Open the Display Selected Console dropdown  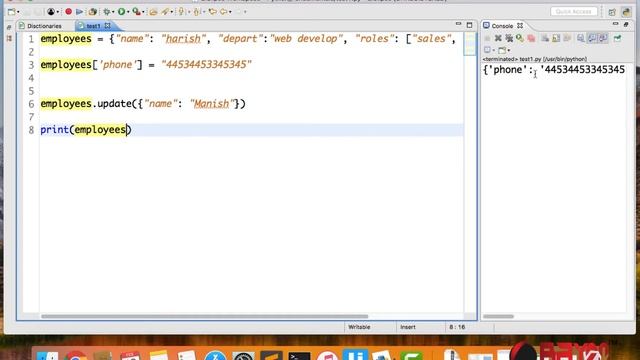[x=494, y=50]
